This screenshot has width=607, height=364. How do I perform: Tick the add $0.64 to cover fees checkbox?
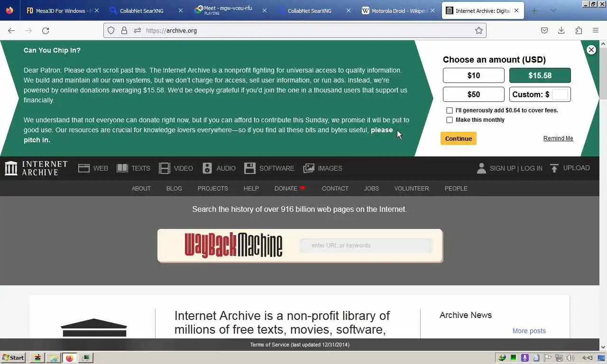(450, 110)
